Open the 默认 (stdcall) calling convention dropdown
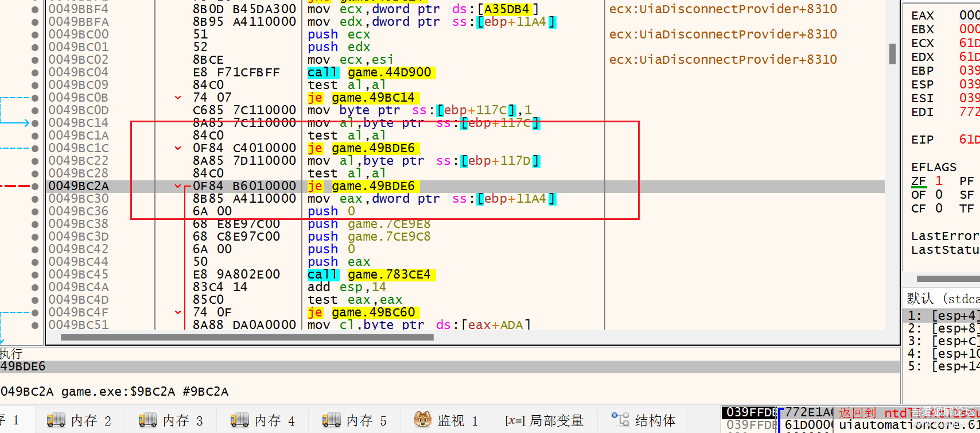This screenshot has height=433, width=980. pyautogui.click(x=942, y=299)
